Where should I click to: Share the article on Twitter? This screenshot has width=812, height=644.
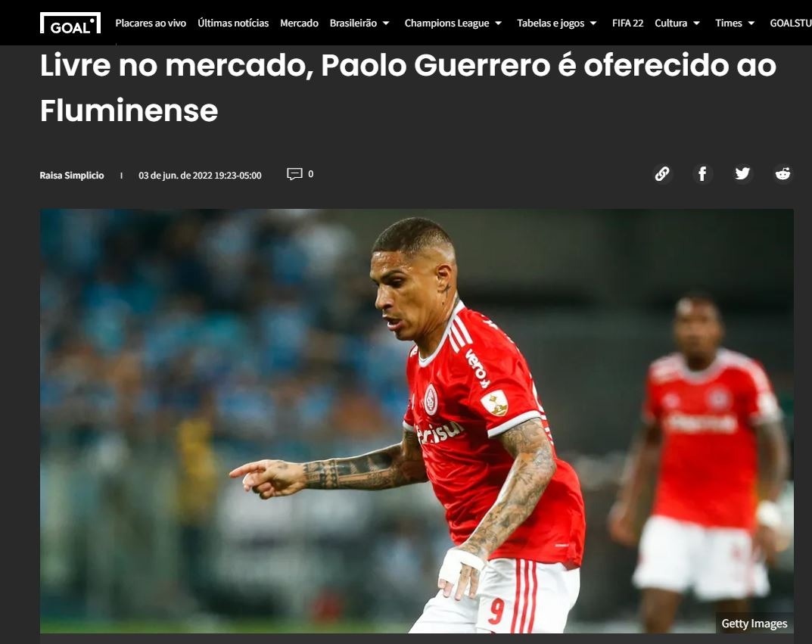742,173
